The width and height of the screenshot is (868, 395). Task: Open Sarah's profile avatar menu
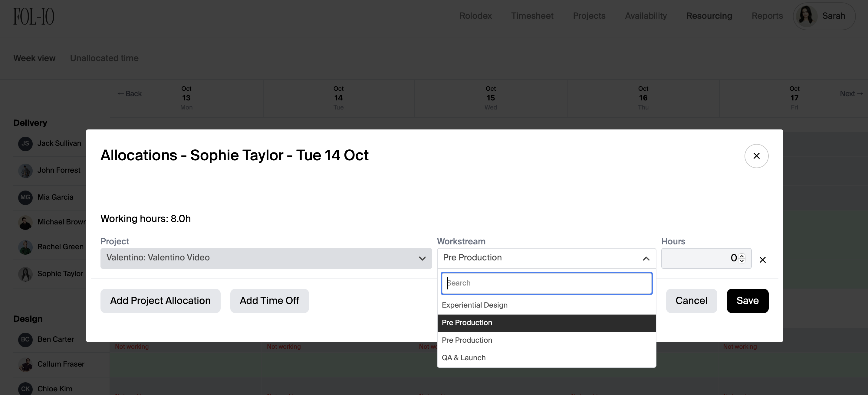click(806, 16)
